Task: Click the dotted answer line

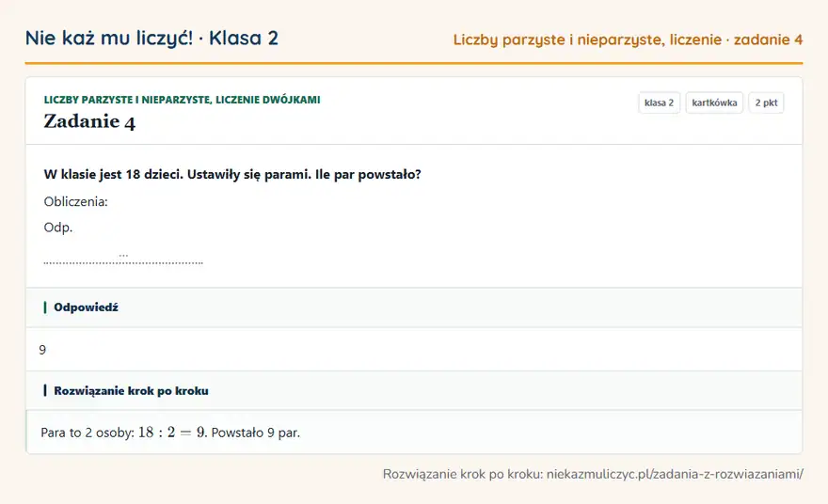Action: (123, 261)
